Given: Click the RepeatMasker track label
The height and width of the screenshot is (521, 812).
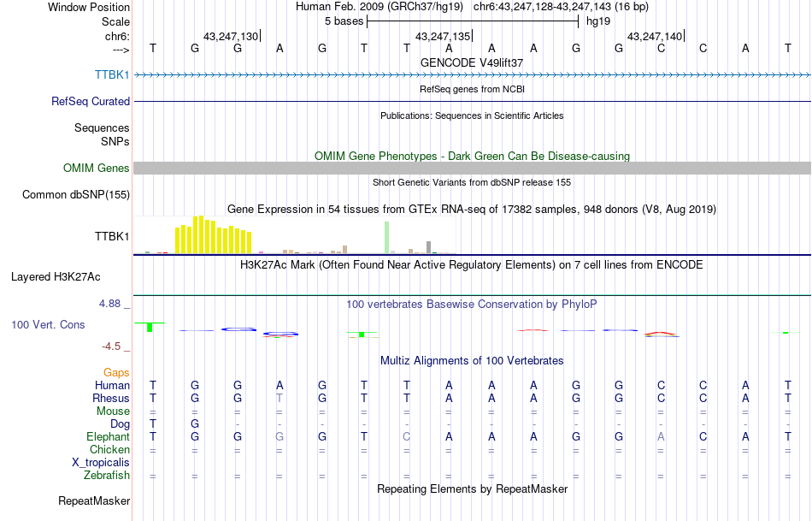Looking at the screenshot, I should [x=94, y=500].
